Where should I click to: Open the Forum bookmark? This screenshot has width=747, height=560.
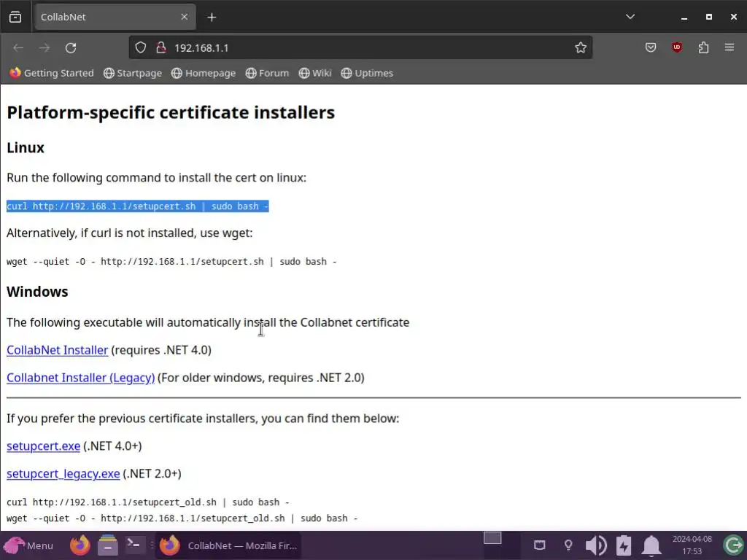tap(267, 73)
